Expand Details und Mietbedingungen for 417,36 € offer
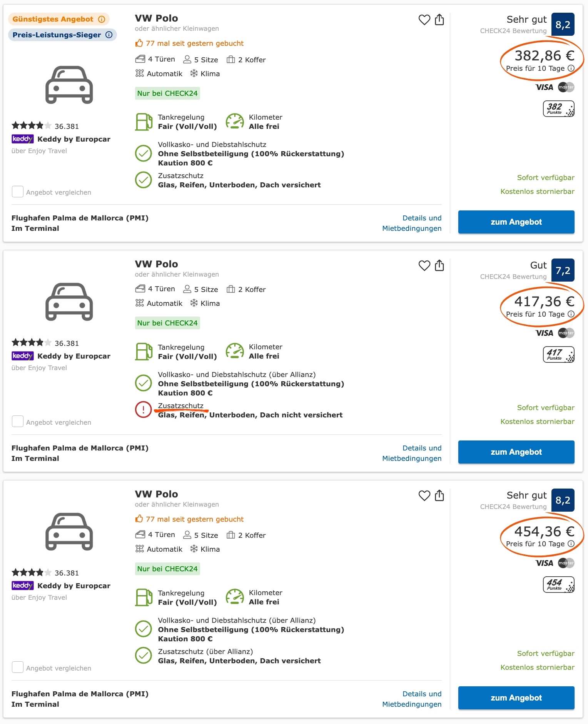This screenshot has height=724, width=588. coord(412,453)
